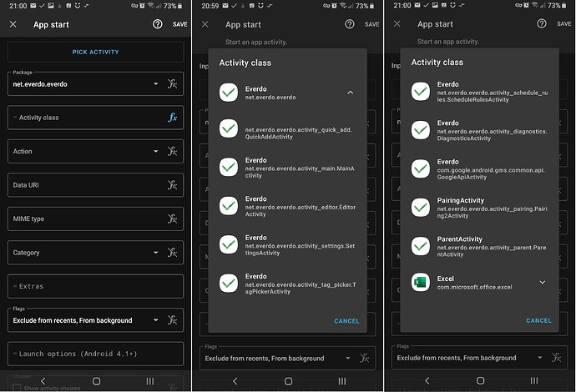
Task: Open the help icon in left screen
Action: (158, 24)
